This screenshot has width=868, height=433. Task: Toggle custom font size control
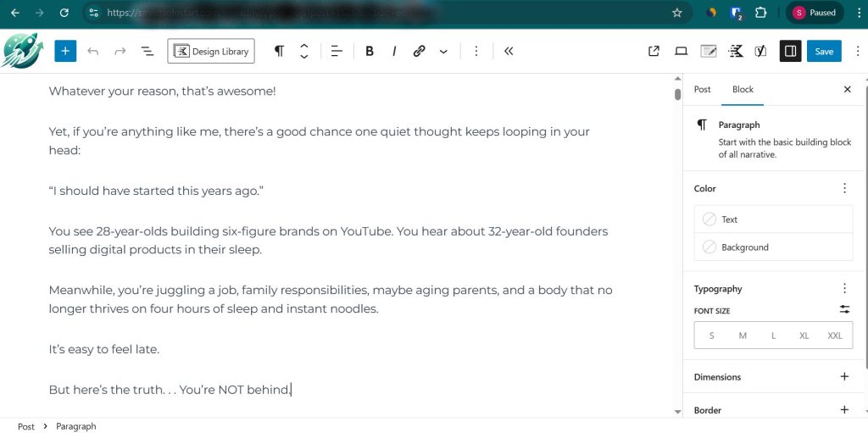tap(844, 309)
